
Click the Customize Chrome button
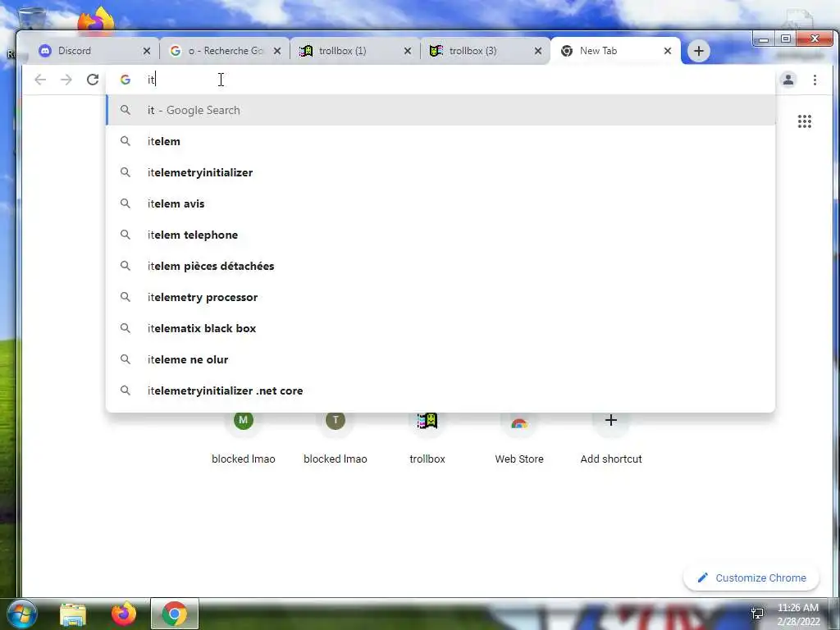[751, 577]
